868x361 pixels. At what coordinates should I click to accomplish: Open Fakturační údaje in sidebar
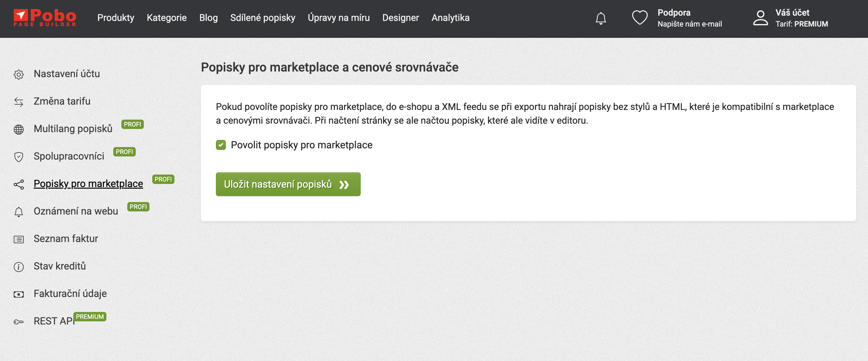click(70, 294)
